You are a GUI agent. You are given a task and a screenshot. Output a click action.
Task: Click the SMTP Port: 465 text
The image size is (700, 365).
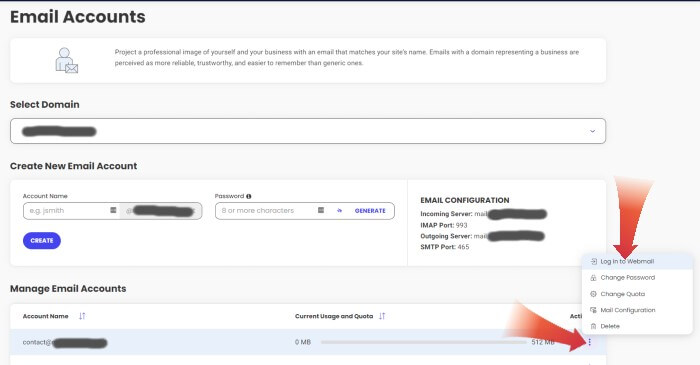445,247
